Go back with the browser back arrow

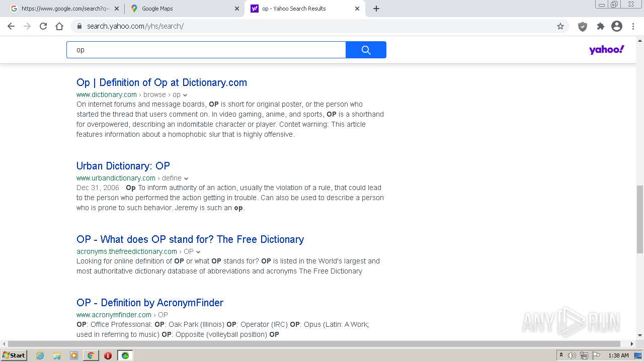coord(11,26)
